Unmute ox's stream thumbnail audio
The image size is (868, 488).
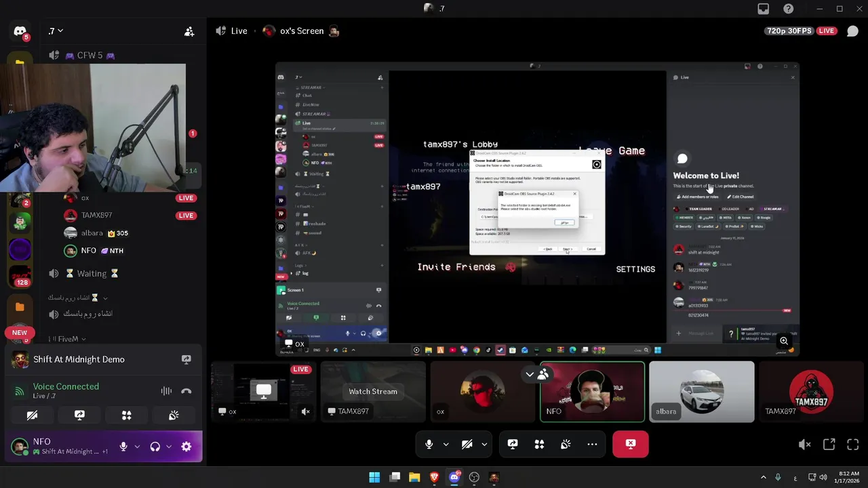point(306,411)
